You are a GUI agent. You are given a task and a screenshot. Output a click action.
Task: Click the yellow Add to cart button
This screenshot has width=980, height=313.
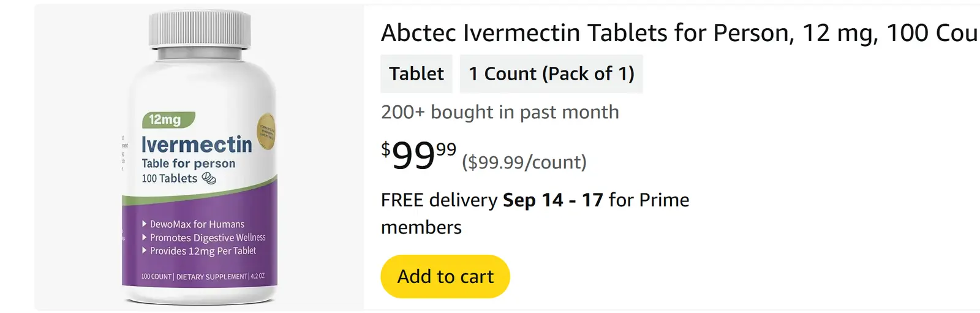coord(445,276)
